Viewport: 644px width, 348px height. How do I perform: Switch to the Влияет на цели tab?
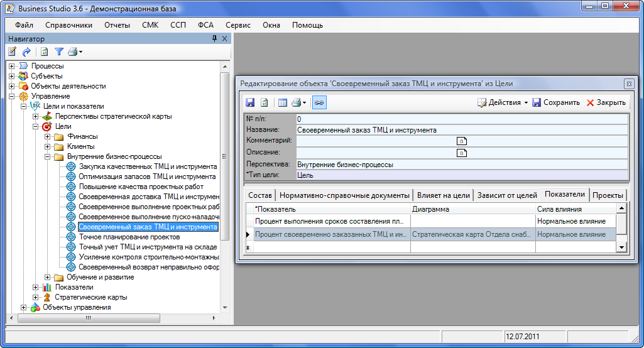coord(443,195)
